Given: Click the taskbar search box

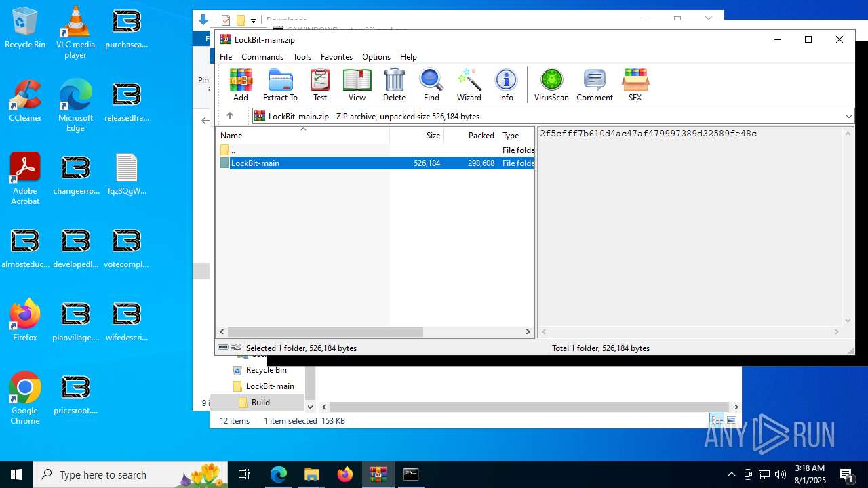Looking at the screenshot, I should tap(130, 474).
